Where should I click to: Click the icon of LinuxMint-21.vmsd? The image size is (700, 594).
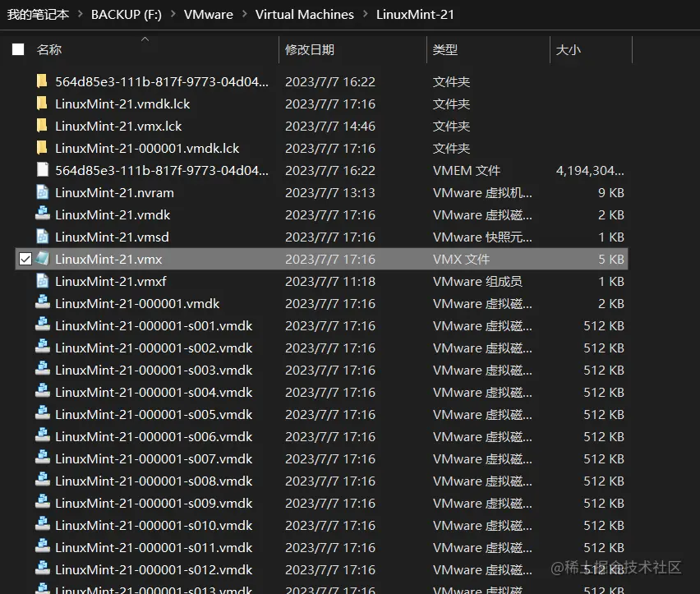(x=43, y=237)
